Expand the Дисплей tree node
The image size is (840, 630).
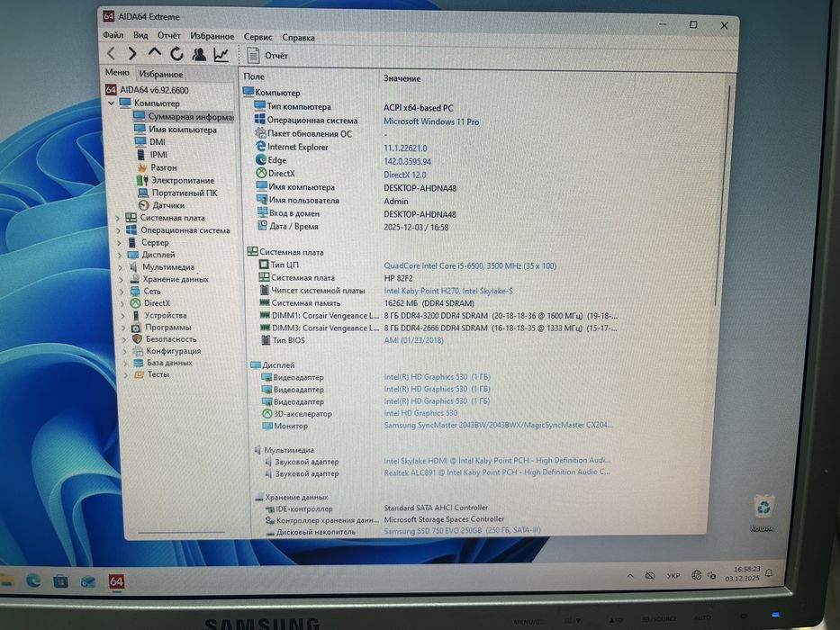coord(120,255)
